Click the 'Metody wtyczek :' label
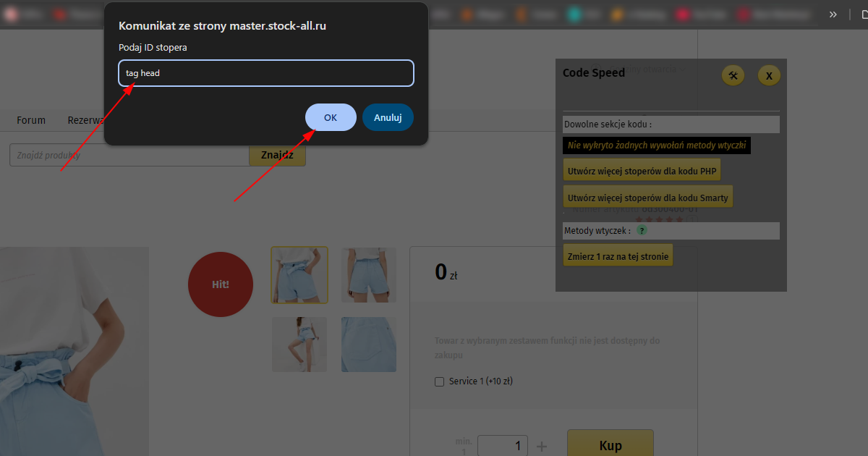The image size is (868, 456). pos(597,231)
